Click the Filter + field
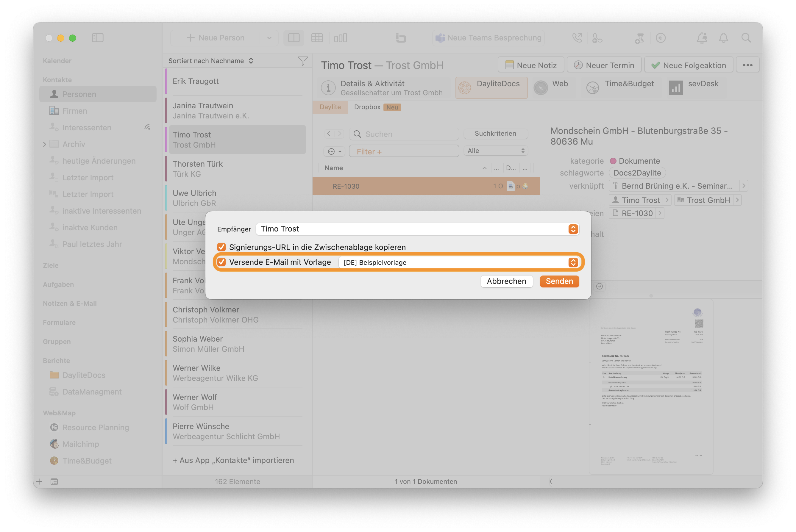Screen dimensions: 796x532 point(404,151)
